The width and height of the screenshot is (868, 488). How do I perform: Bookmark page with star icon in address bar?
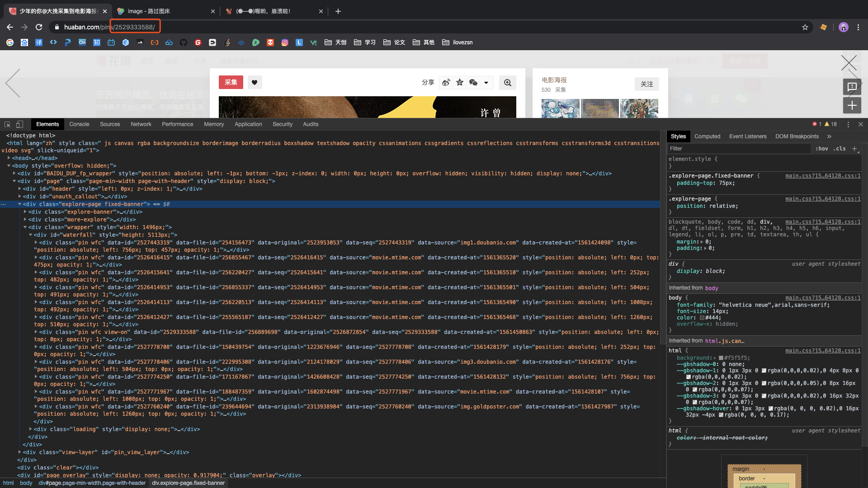coord(805,27)
